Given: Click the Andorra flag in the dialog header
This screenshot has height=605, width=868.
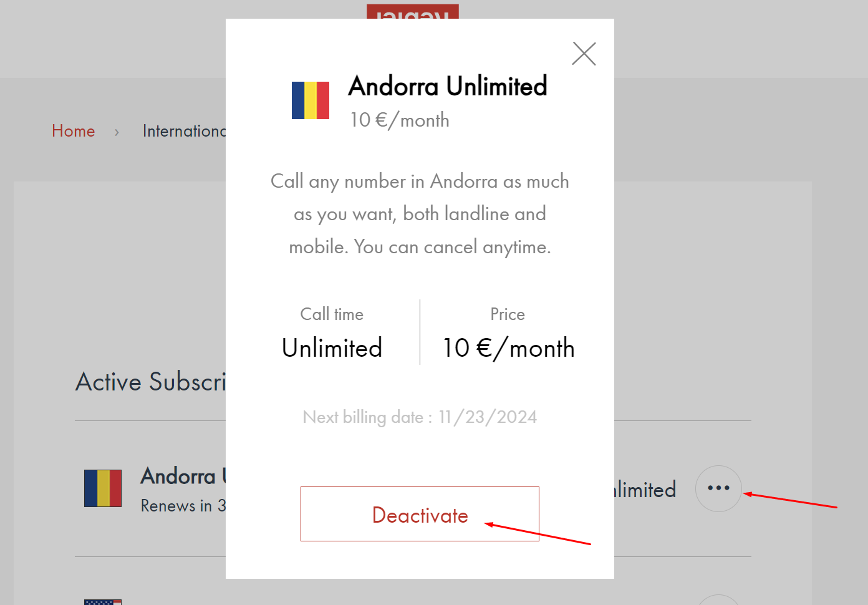Looking at the screenshot, I should pos(311,100).
